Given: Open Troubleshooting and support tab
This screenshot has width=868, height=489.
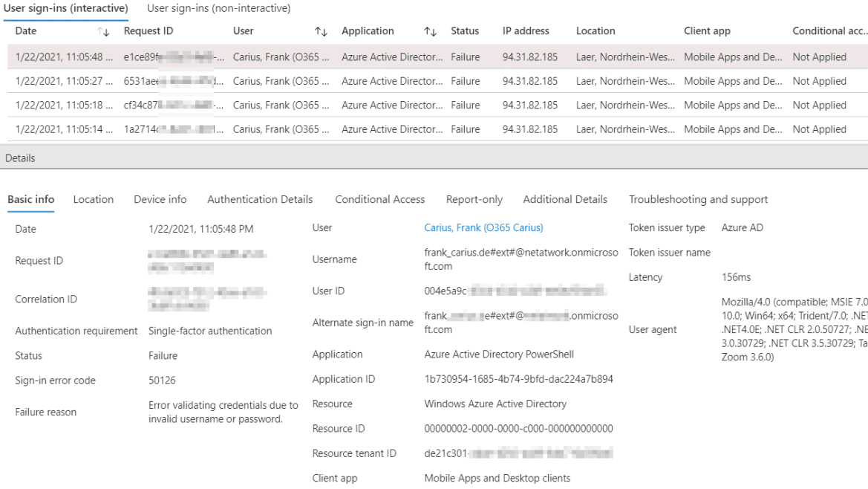Looking at the screenshot, I should [698, 199].
